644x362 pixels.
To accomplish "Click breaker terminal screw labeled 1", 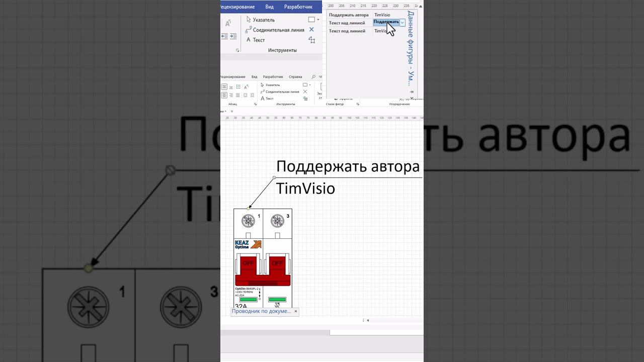I will [248, 221].
